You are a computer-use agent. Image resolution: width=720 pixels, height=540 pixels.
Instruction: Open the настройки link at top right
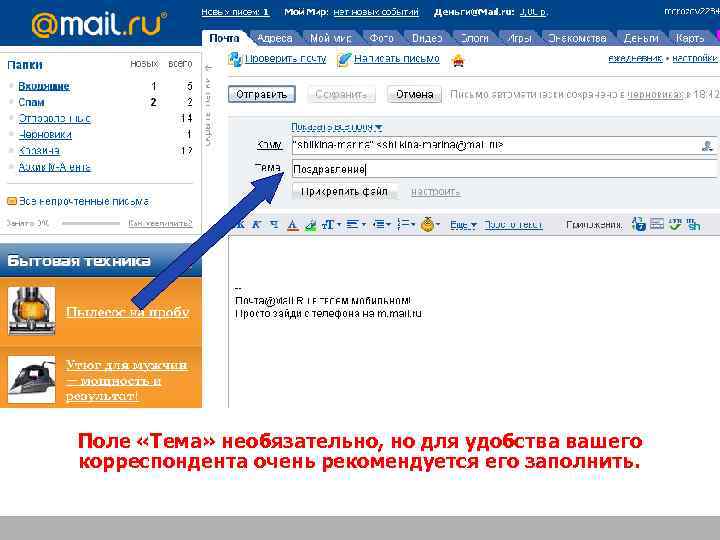(694, 58)
